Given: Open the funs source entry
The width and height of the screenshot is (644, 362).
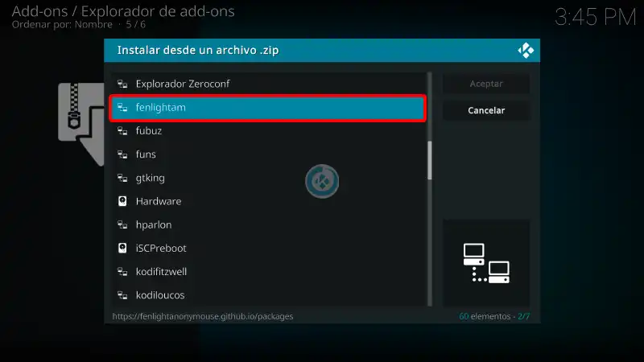Looking at the screenshot, I should pos(270,154).
